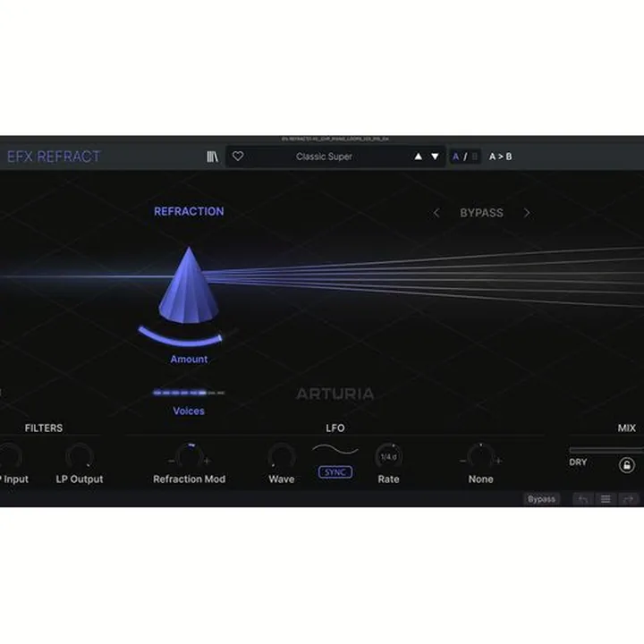
Task: Toggle the mix lock icon
Action: click(626, 465)
